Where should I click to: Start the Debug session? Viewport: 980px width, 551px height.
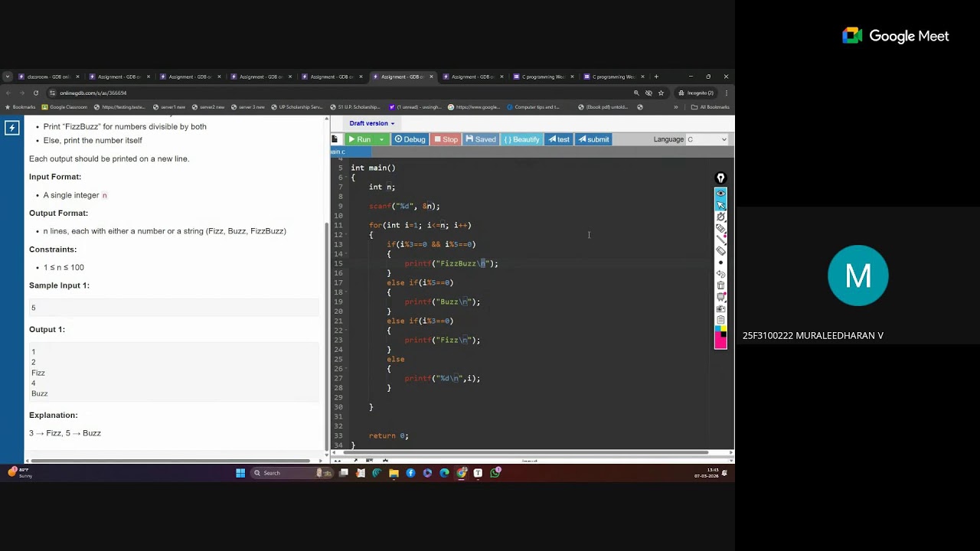(x=410, y=139)
